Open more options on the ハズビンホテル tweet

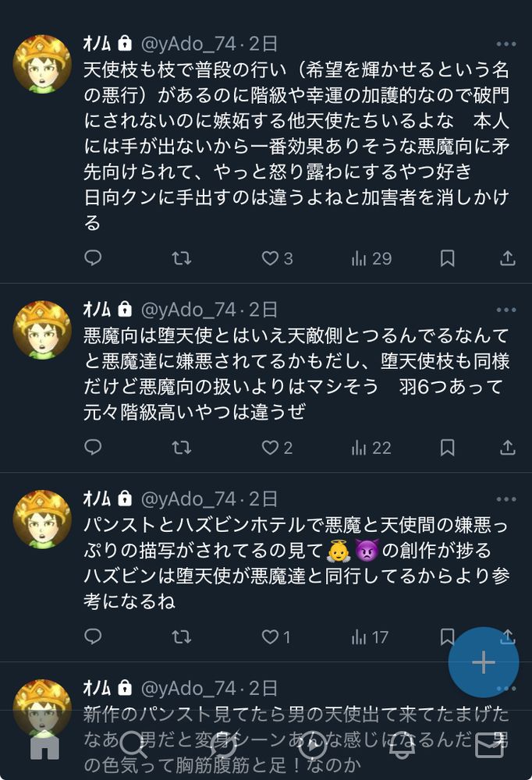[506, 499]
